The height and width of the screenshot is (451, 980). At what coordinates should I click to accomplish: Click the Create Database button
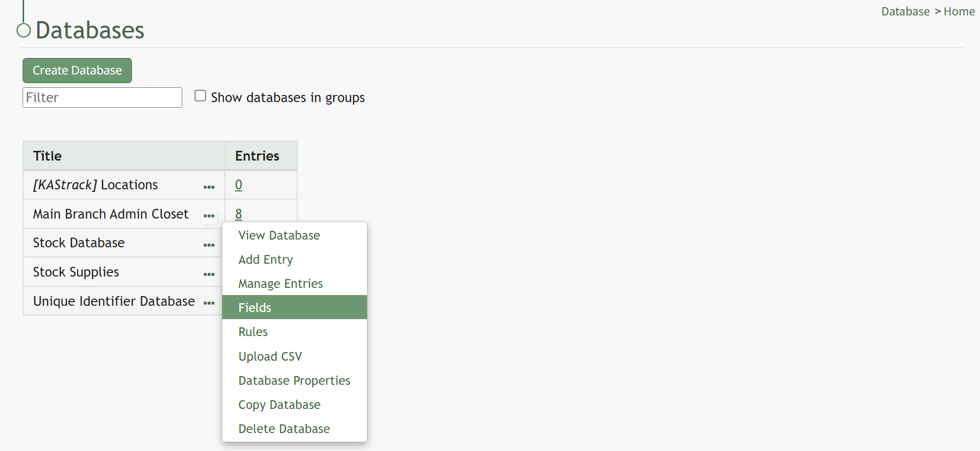click(x=77, y=70)
